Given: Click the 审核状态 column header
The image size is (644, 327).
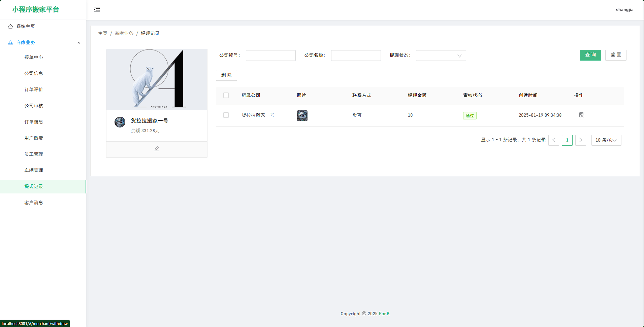Looking at the screenshot, I should pyautogui.click(x=473, y=95).
